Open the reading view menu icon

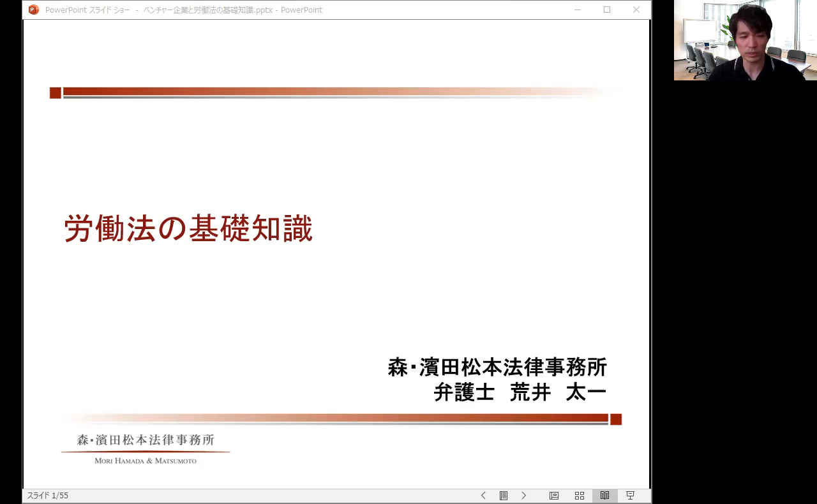[x=504, y=496]
